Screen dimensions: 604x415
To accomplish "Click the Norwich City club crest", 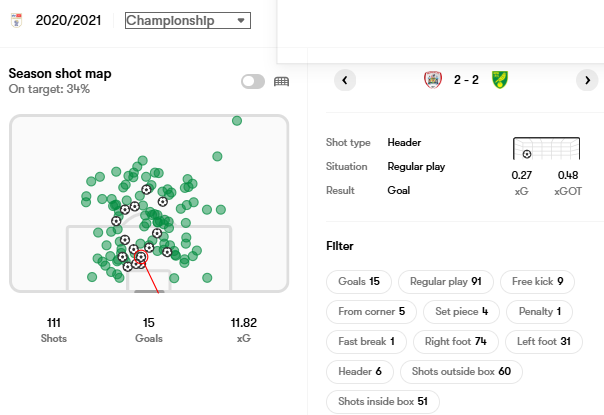I will (x=500, y=80).
